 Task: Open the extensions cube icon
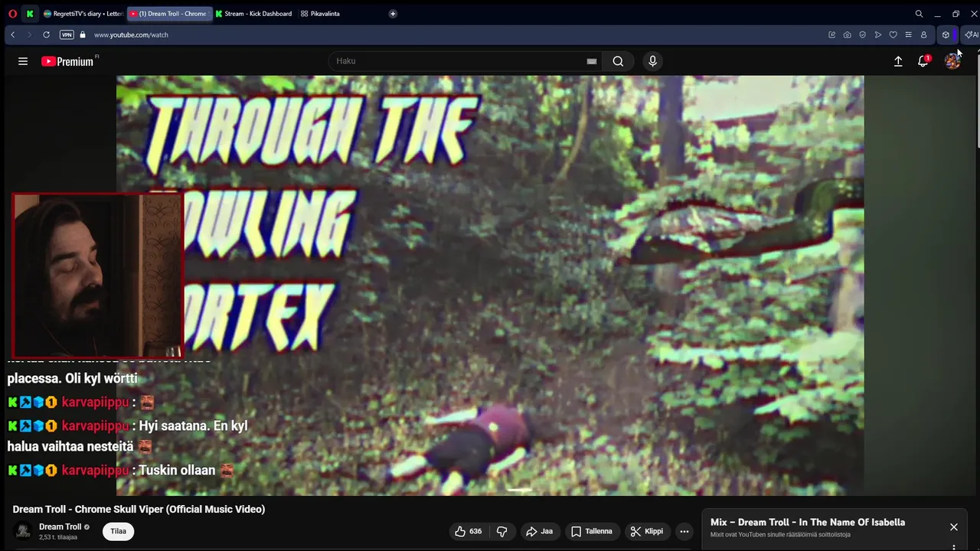pyautogui.click(x=946, y=34)
